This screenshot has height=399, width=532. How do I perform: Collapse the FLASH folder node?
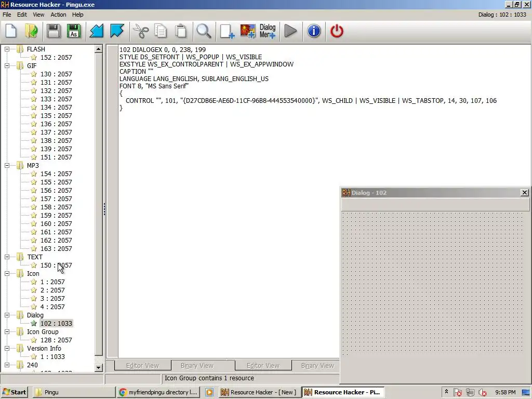[7, 49]
